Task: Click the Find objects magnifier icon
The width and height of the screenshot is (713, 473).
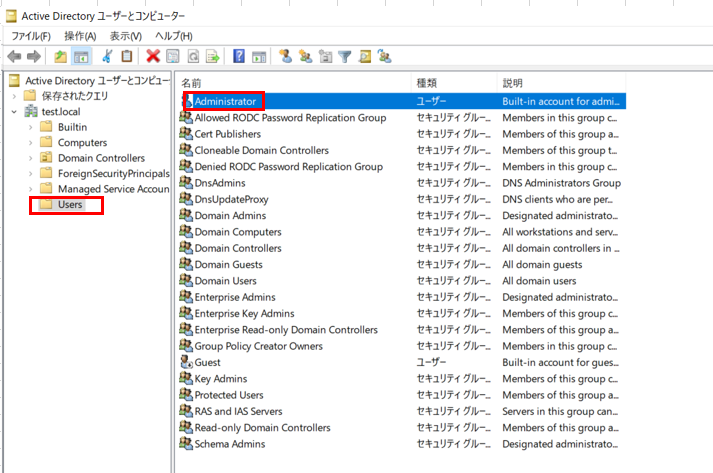Action: pos(365,56)
